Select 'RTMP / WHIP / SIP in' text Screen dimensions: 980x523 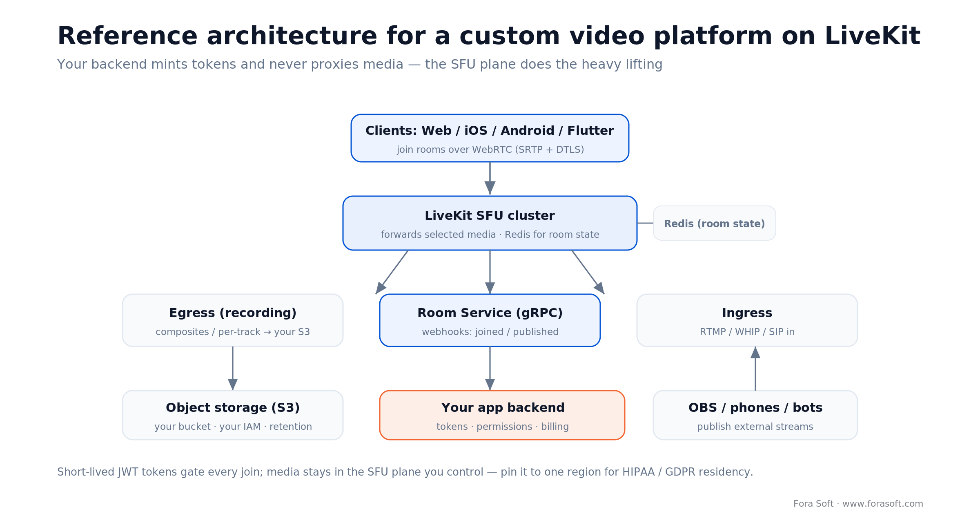click(747, 332)
